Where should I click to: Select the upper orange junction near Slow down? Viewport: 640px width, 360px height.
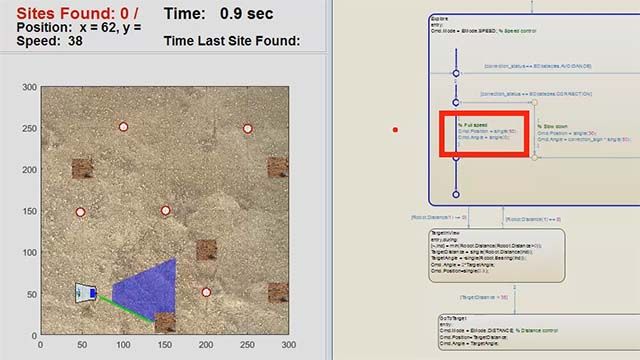pos(534,102)
